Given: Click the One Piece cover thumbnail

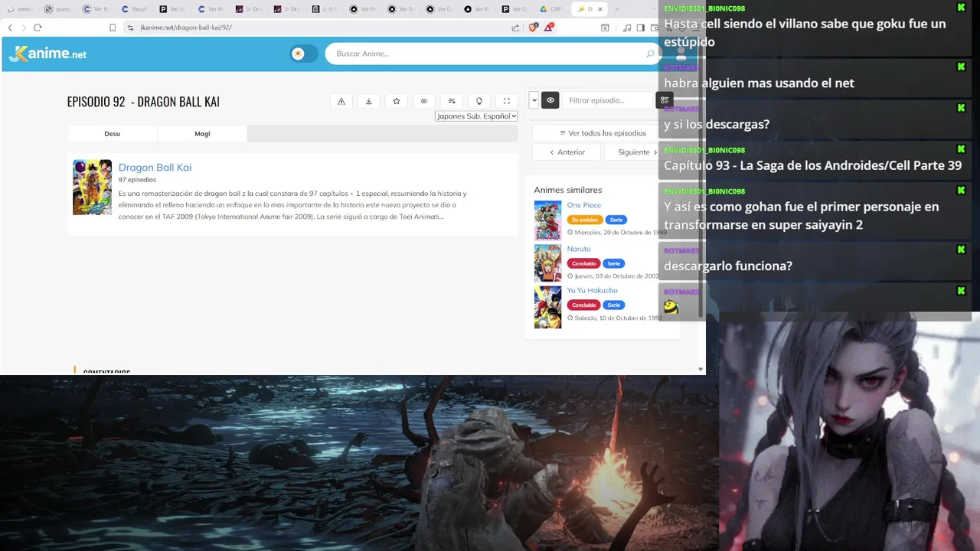Looking at the screenshot, I should (x=547, y=220).
